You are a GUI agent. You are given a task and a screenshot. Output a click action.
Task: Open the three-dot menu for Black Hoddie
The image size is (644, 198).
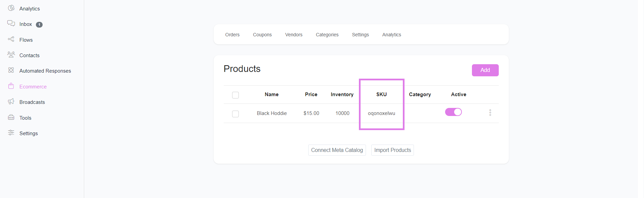pos(490,113)
